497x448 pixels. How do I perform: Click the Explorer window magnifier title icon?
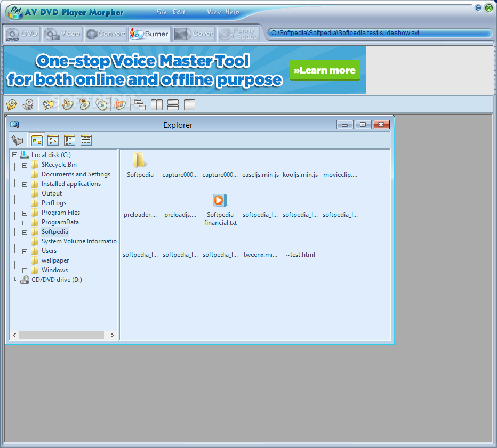14,125
